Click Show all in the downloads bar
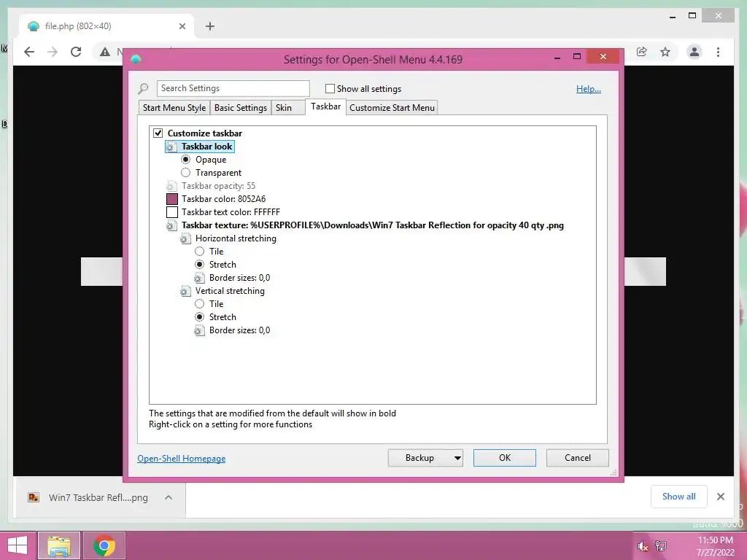The height and width of the screenshot is (560, 747). [679, 497]
